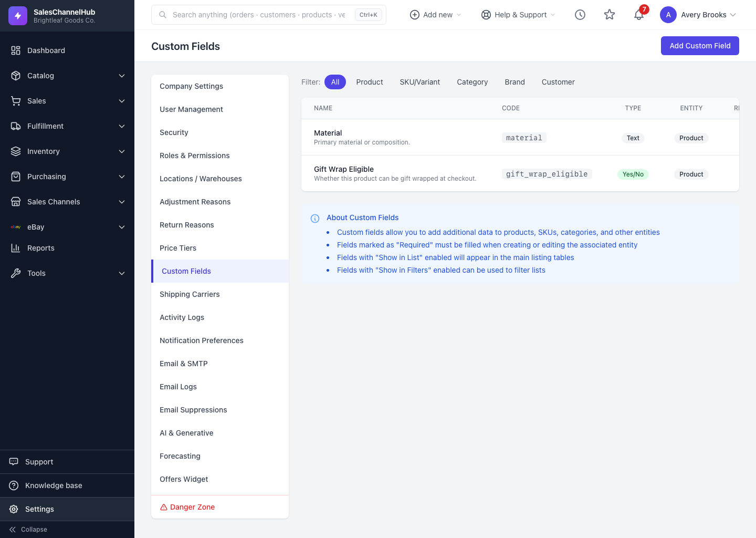This screenshot has height=538, width=756.
Task: Click the Help & Support lifebuoy icon
Action: click(486, 15)
